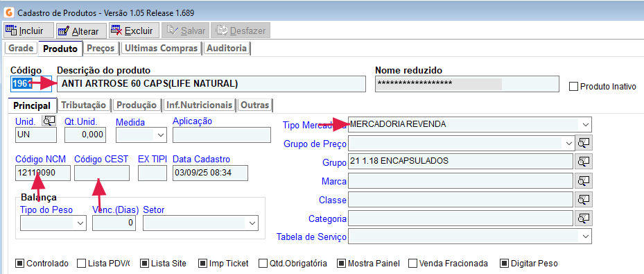
Task: Click the Data Cadastro field
Action: 210,173
